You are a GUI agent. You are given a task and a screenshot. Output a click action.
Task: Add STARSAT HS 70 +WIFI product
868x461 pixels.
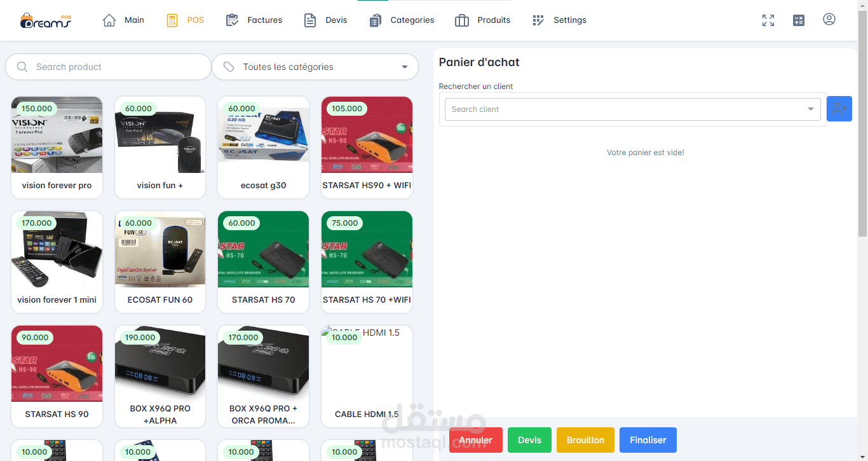point(367,262)
